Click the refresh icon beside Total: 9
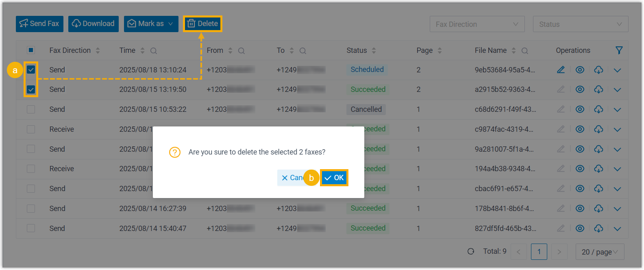644x270 pixels. (471, 252)
